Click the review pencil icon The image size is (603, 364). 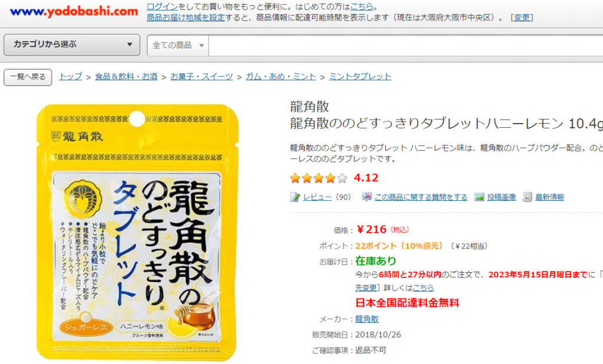[x=295, y=197]
